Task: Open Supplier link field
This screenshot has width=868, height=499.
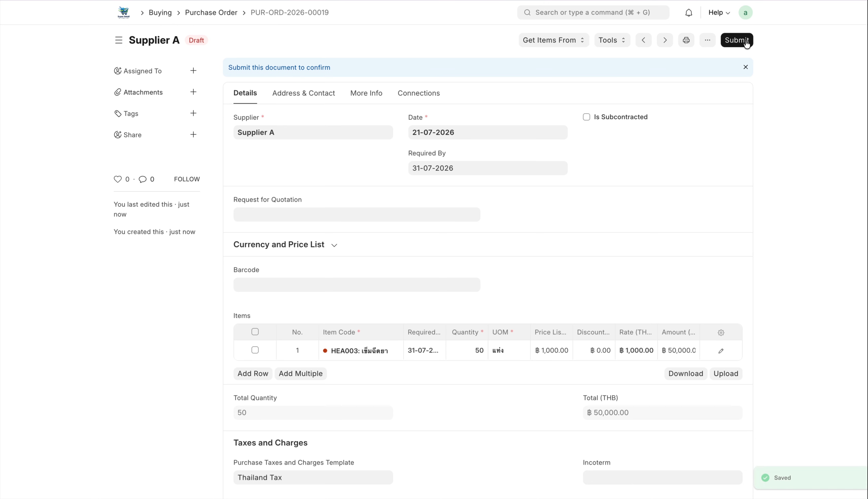Action: coord(313,132)
